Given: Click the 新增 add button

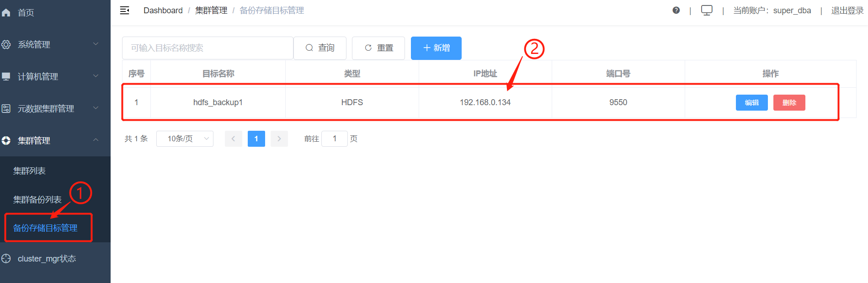Looking at the screenshot, I should coord(436,48).
